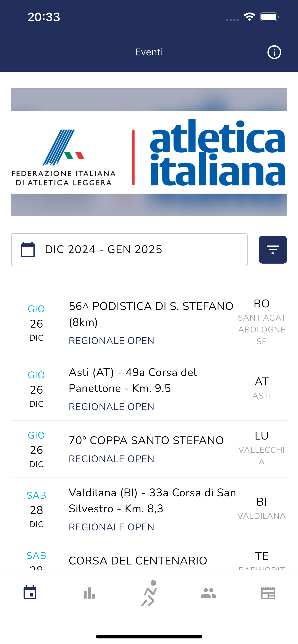Open the running athlete tab

tap(149, 593)
